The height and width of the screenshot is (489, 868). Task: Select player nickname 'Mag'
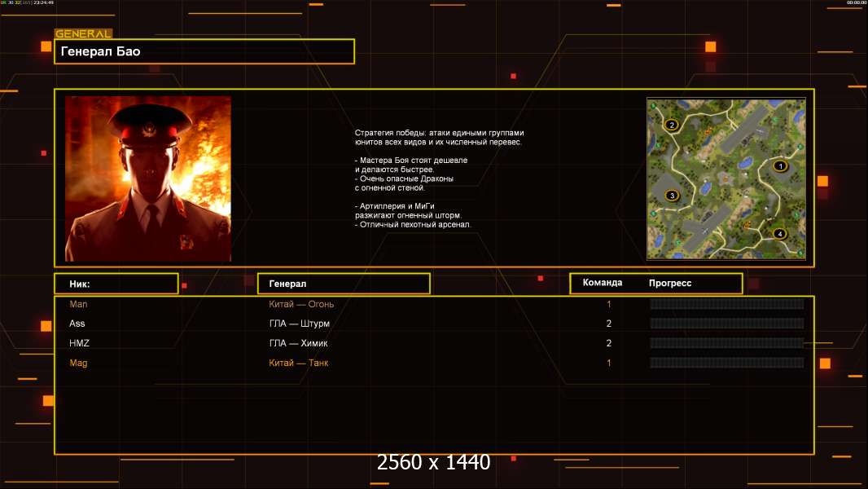78,363
